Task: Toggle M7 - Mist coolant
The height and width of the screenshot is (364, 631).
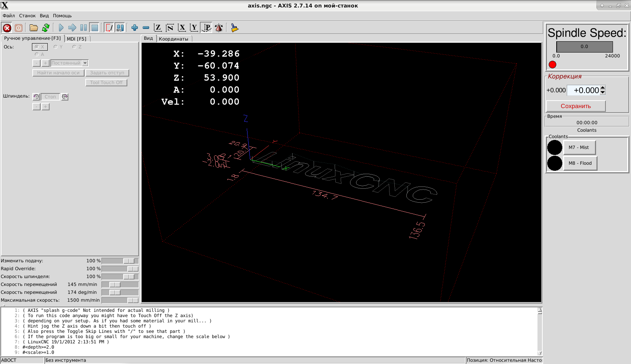Action: point(580,147)
